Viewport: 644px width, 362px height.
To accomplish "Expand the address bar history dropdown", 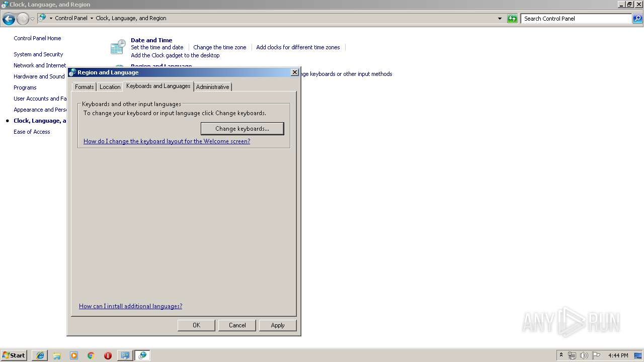I will tap(500, 19).
